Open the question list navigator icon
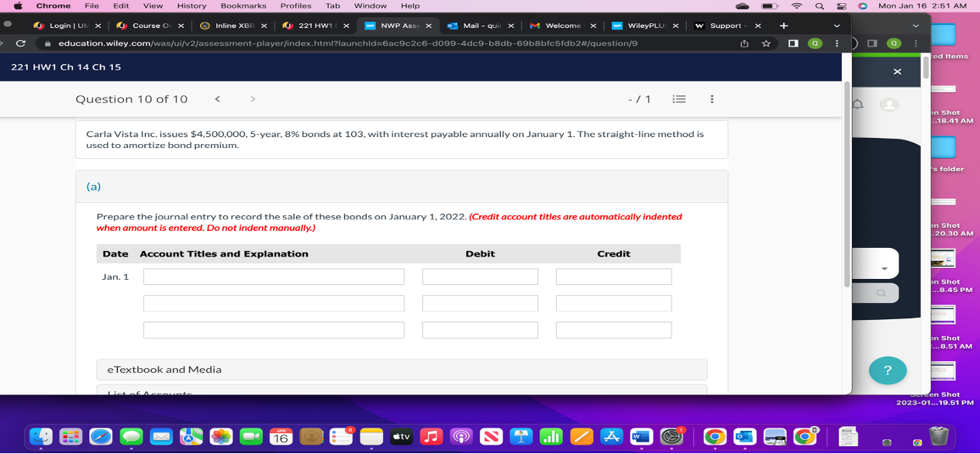 click(678, 98)
